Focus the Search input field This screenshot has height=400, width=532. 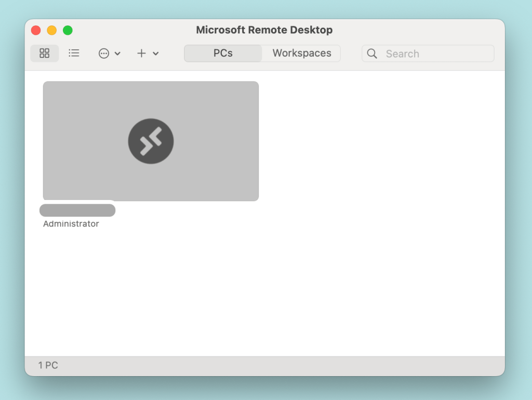436,54
